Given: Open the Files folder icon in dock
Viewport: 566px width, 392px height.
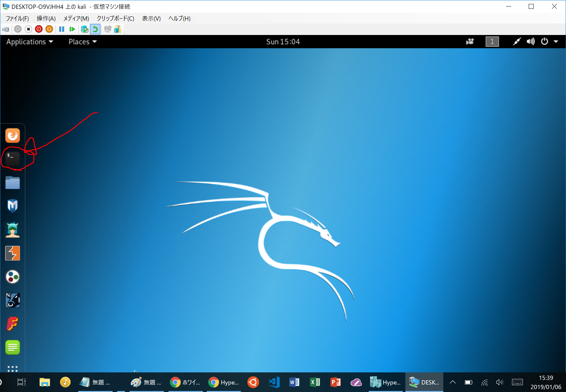Looking at the screenshot, I should point(12,182).
